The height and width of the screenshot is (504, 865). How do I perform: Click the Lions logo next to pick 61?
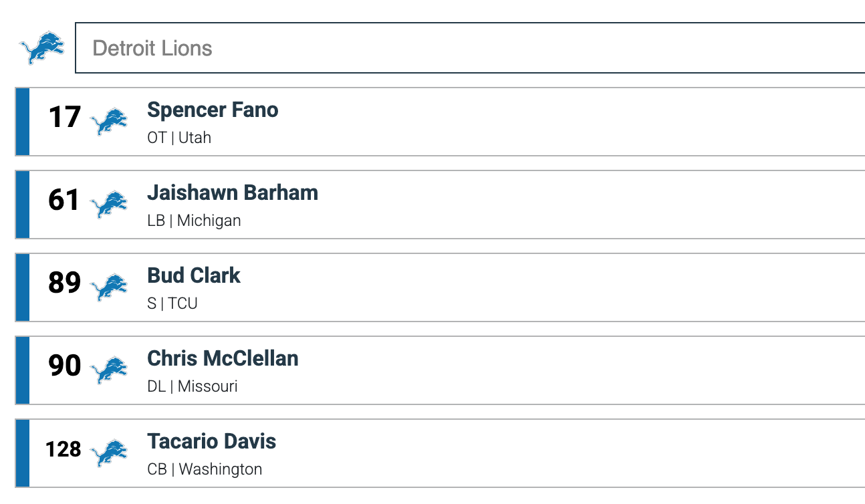click(109, 205)
